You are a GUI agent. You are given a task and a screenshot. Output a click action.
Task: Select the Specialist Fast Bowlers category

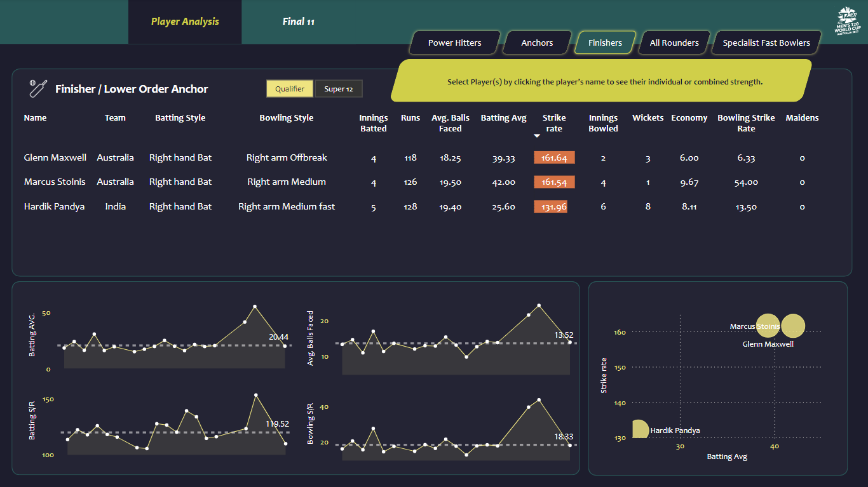tap(766, 43)
